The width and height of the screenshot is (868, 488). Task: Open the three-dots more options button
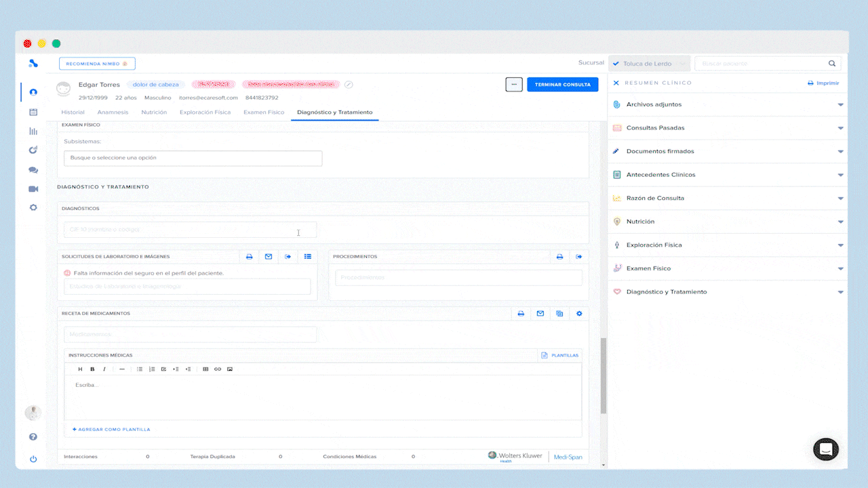point(514,85)
